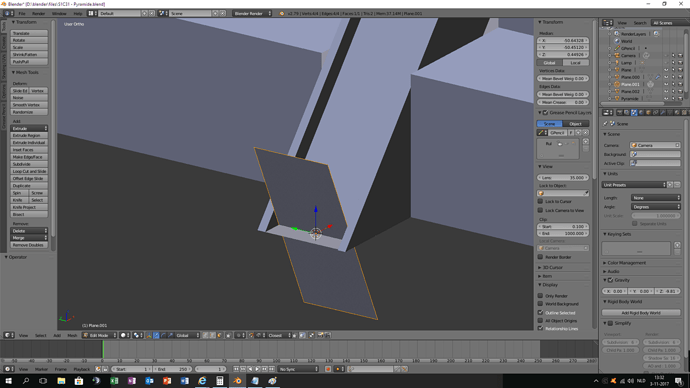Open the Delete dropdown

pyautogui.click(x=29, y=231)
